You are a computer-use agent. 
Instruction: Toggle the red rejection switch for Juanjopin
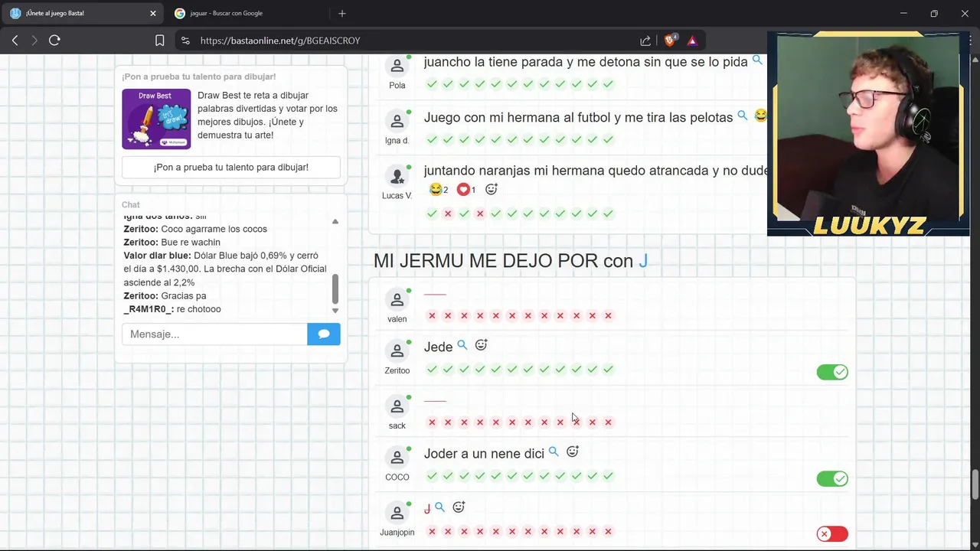coord(832,534)
